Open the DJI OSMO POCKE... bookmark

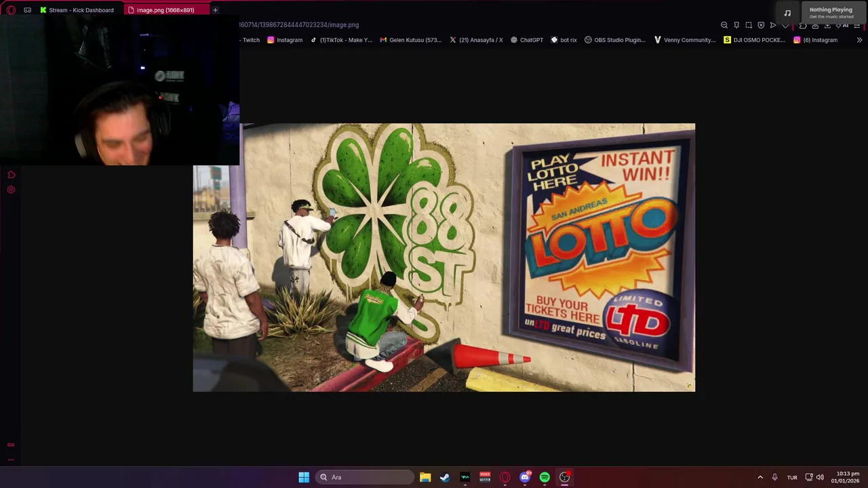[x=754, y=40]
